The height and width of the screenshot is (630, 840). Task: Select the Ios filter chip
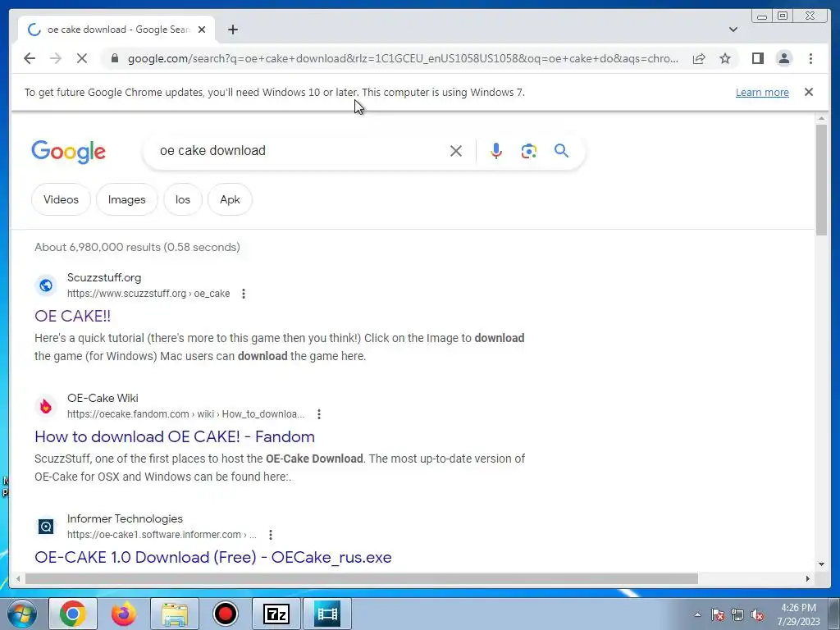tap(183, 199)
